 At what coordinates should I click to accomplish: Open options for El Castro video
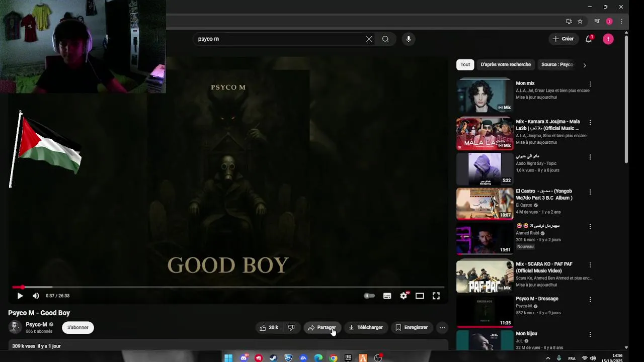tap(590, 192)
